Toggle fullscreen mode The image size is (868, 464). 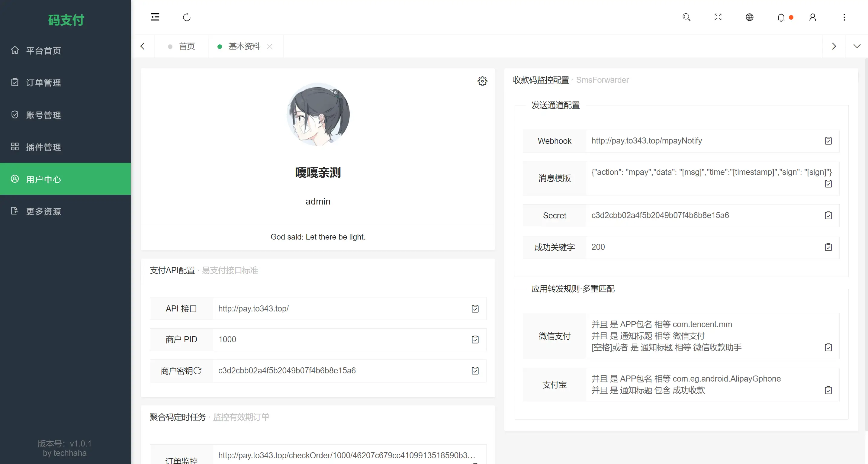coord(718,17)
